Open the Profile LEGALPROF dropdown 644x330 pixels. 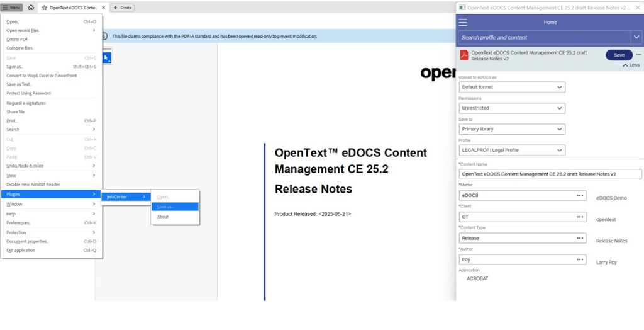tap(512, 150)
